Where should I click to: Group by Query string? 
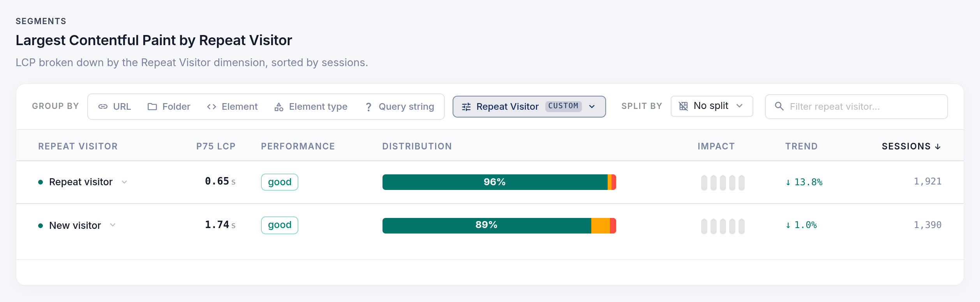[400, 107]
